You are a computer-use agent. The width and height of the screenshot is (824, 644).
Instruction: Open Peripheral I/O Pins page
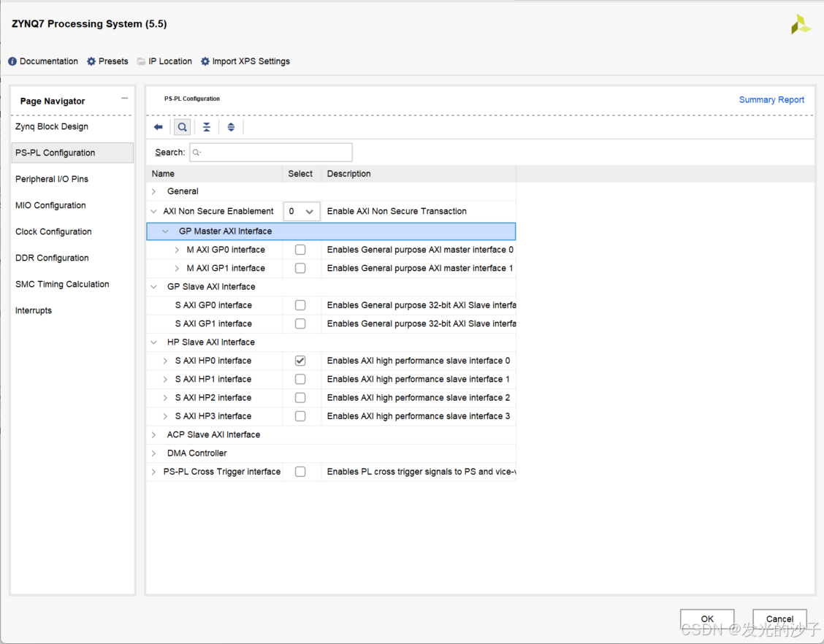pyautogui.click(x=72, y=179)
